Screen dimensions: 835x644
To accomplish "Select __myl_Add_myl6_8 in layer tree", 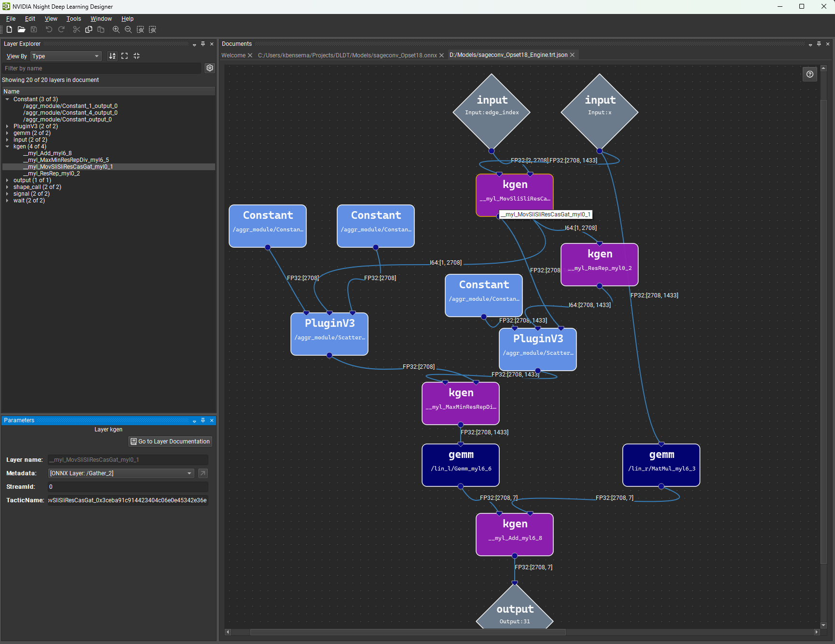I will click(x=47, y=153).
